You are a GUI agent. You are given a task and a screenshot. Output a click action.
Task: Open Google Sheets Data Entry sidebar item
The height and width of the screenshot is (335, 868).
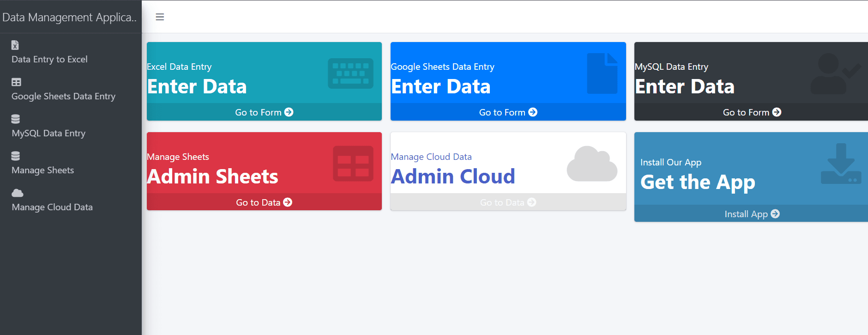click(63, 96)
